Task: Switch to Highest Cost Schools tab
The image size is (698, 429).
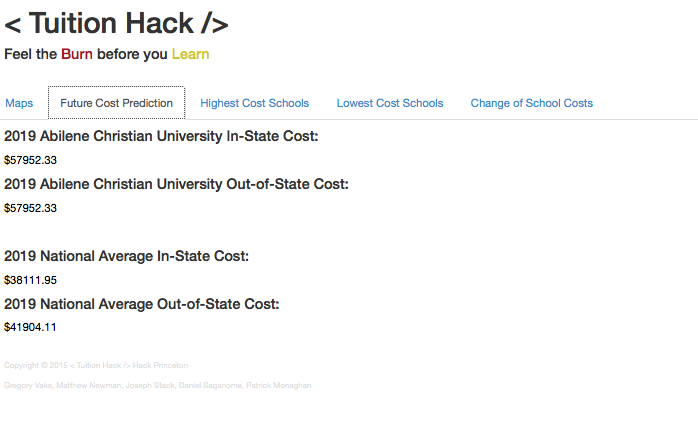Action: coord(254,103)
